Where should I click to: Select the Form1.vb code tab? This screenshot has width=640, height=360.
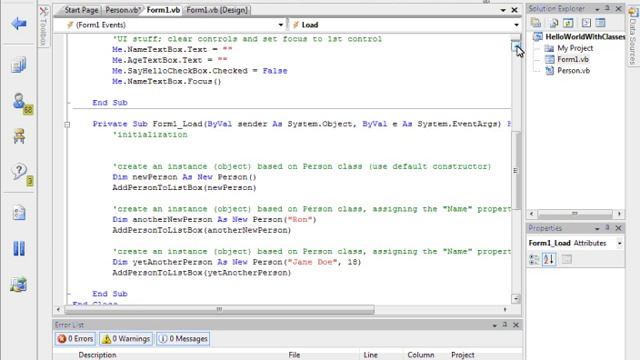(x=163, y=10)
